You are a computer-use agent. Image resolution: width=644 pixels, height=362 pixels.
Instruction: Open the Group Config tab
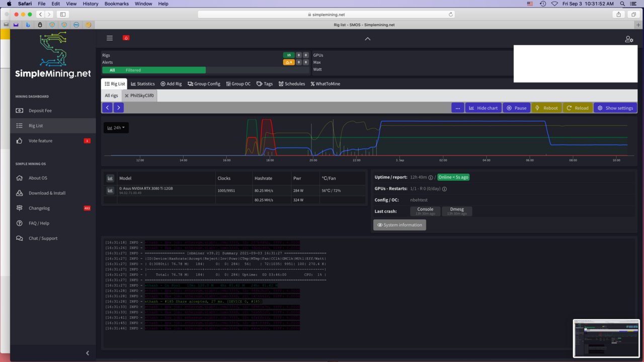coord(204,84)
